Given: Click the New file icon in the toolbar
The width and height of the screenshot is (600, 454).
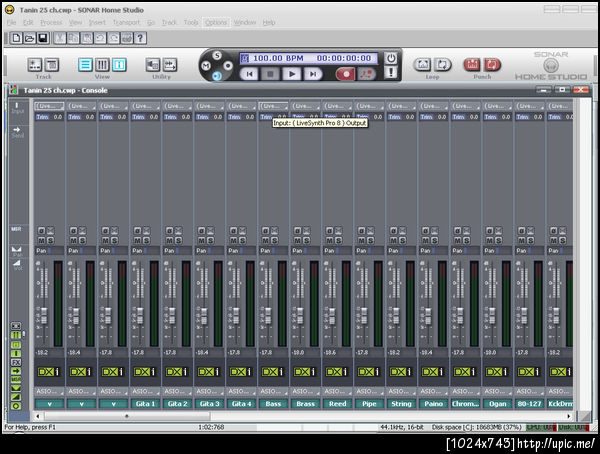Looking at the screenshot, I should click(16, 38).
